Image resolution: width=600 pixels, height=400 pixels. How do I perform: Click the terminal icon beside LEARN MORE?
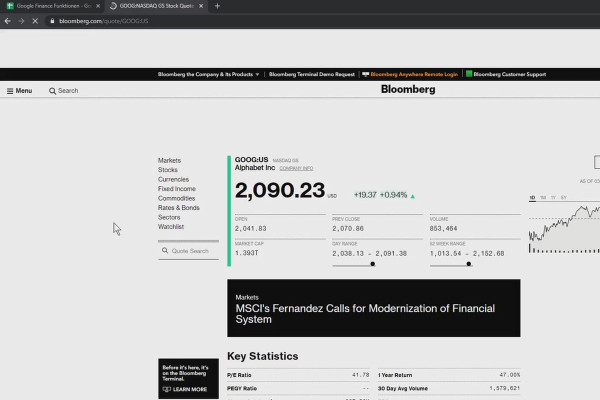(x=166, y=389)
